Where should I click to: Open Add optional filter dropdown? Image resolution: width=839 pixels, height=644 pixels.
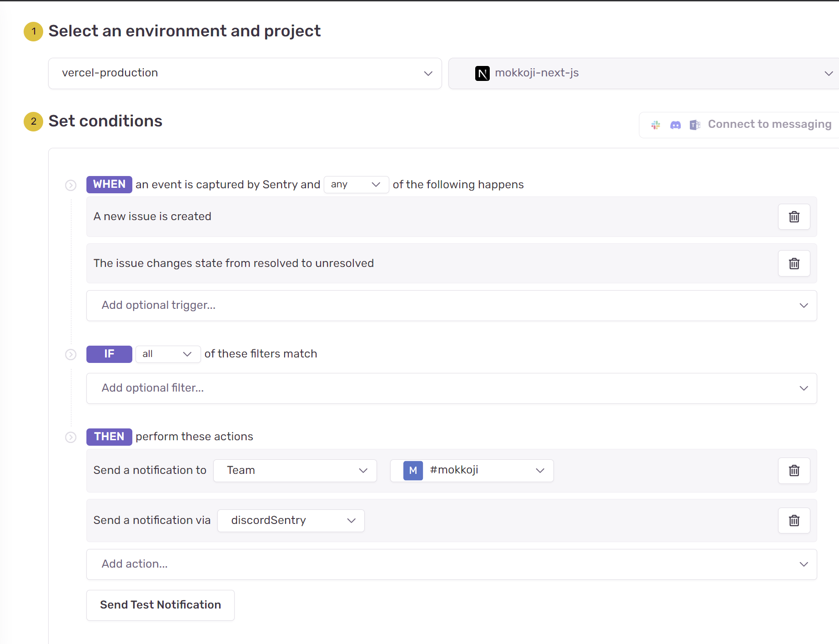coord(452,388)
